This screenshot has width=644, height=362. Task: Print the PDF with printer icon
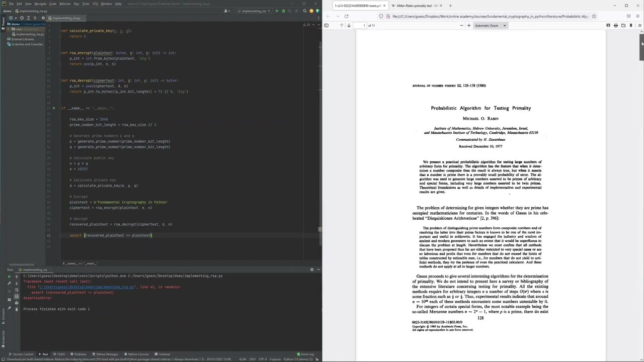pos(616,25)
